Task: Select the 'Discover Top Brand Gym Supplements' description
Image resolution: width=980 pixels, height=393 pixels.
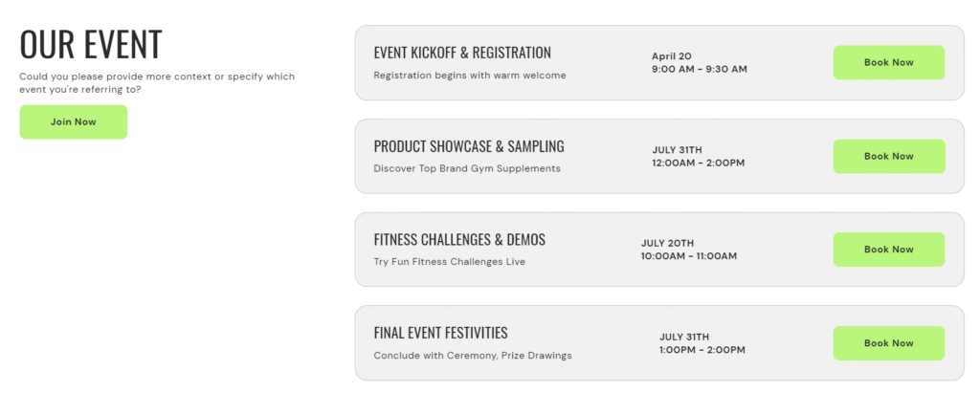Action: pos(467,168)
